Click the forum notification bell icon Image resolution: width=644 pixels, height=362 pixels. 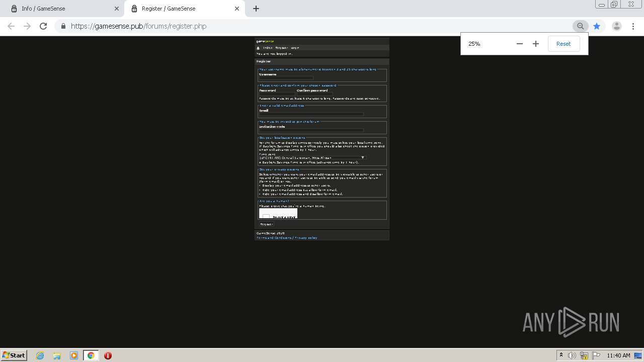(x=258, y=48)
